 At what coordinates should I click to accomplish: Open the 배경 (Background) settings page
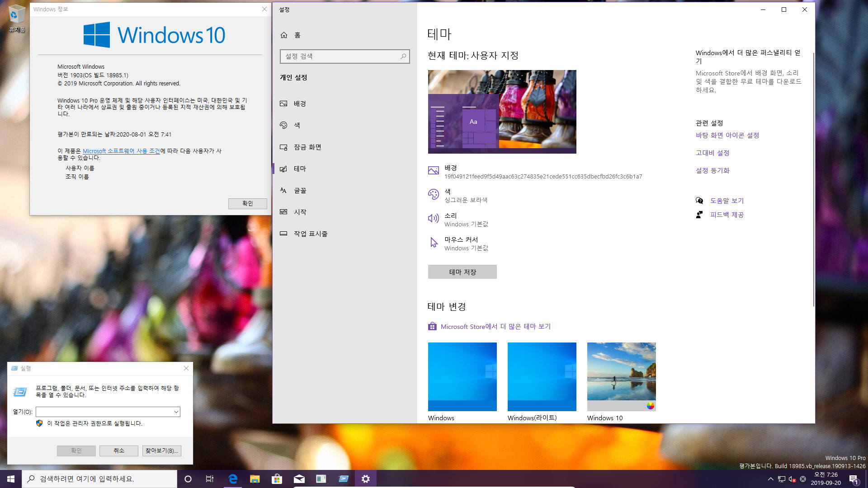point(300,103)
